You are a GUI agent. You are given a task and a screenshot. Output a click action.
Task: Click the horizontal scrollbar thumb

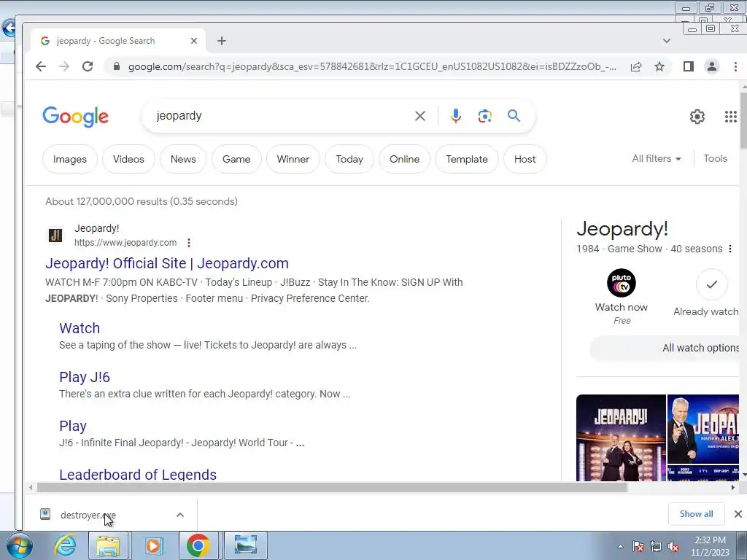click(x=332, y=488)
